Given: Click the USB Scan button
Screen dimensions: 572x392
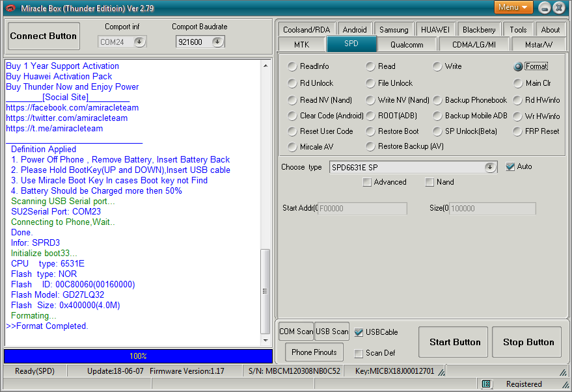Looking at the screenshot, I should [x=332, y=332].
